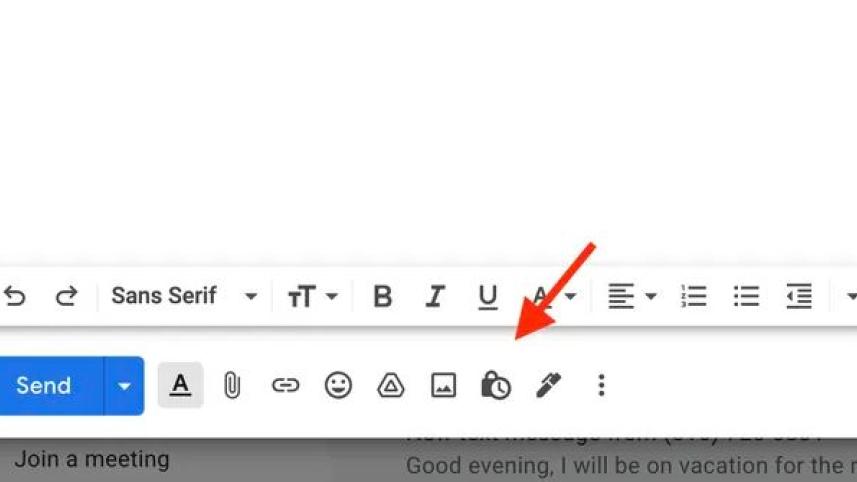Click the blue Send button

pyautogui.click(x=51, y=386)
